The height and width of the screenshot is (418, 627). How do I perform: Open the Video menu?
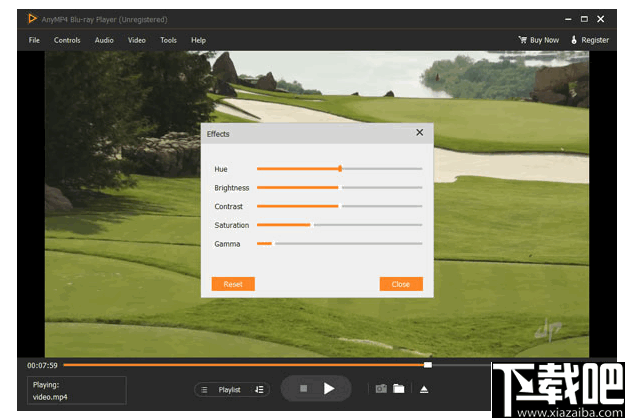(136, 40)
